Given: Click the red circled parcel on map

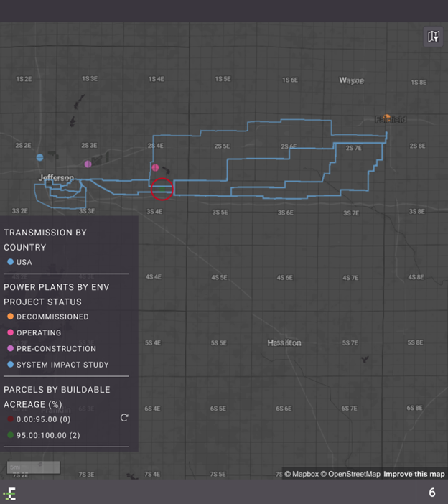Looking at the screenshot, I should pyautogui.click(x=162, y=190).
